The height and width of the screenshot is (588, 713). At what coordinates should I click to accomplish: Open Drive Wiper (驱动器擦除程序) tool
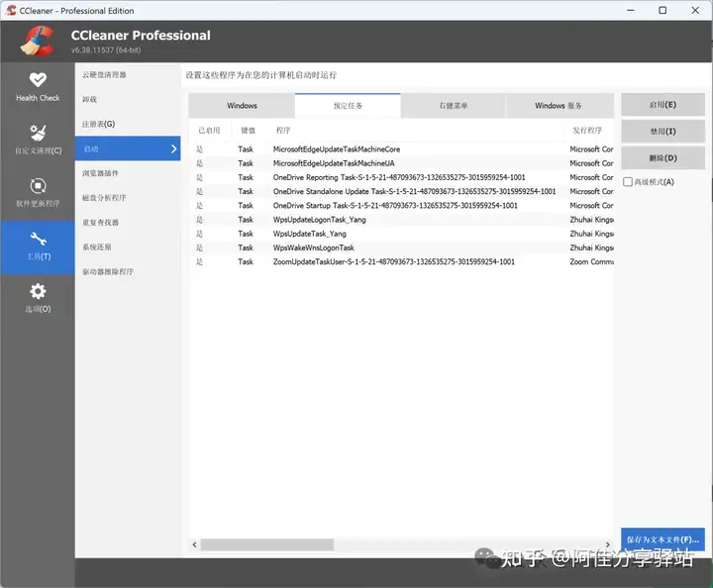(x=128, y=271)
